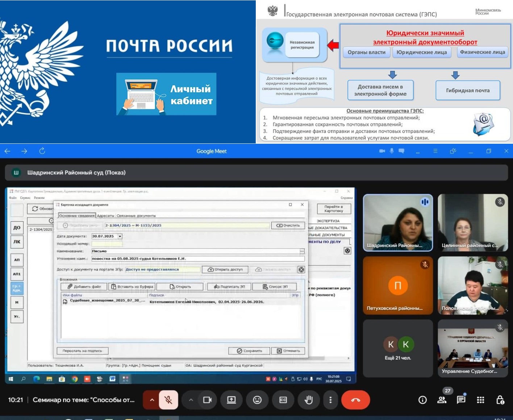
Task: Unmute the microphone in Meet toolbar
Action: pyautogui.click(x=168, y=400)
